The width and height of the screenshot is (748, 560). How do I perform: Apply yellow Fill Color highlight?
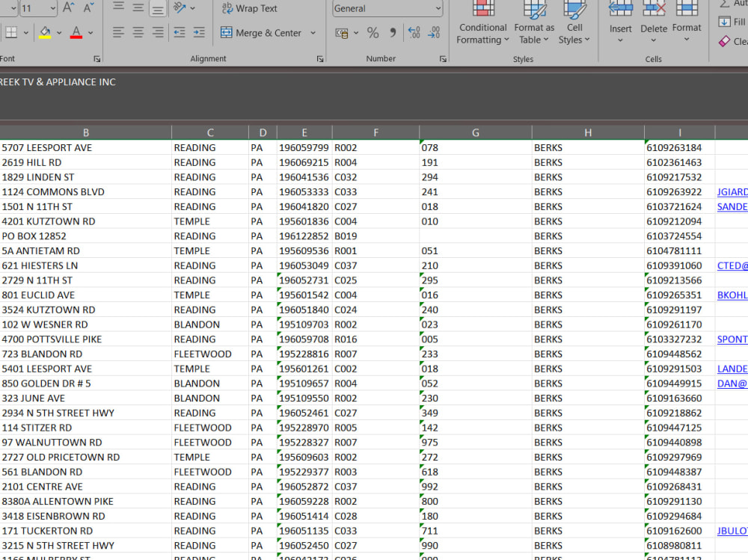pos(46,32)
